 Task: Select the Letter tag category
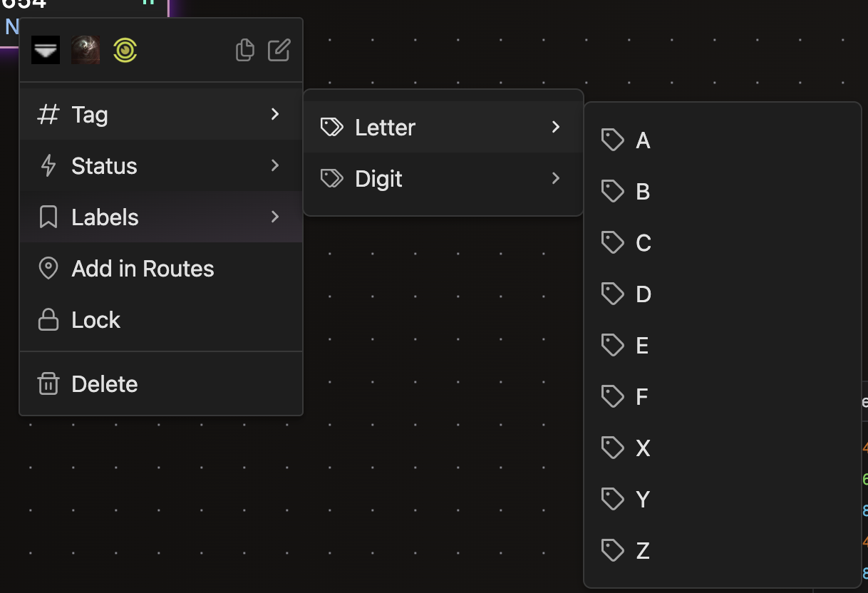click(x=385, y=128)
